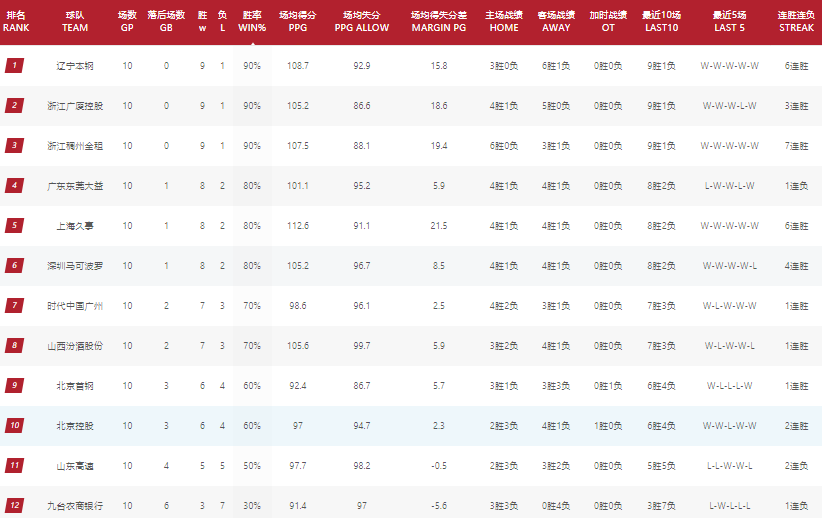822x518 pixels.
Task: Click the STREAK column header
Action: [796, 21]
